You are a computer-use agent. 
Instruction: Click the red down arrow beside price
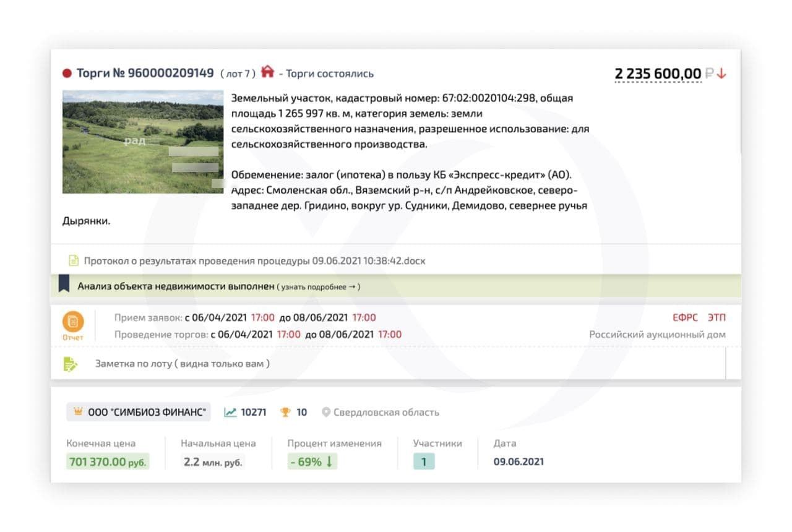click(x=721, y=74)
